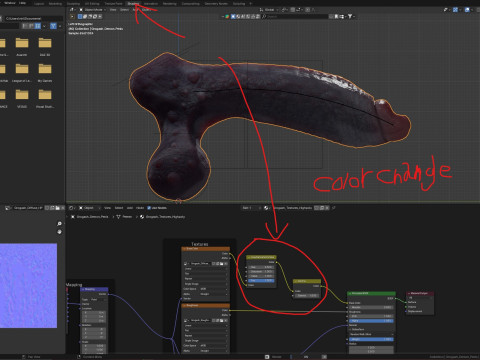Open the 3D viewport editor type selector
Image resolution: width=480 pixels, height=360 pixels.
click(x=72, y=10)
